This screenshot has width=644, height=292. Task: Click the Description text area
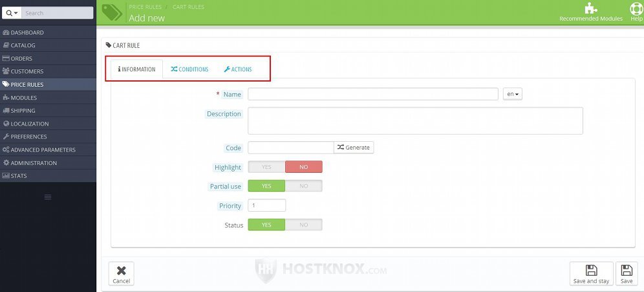[415, 120]
